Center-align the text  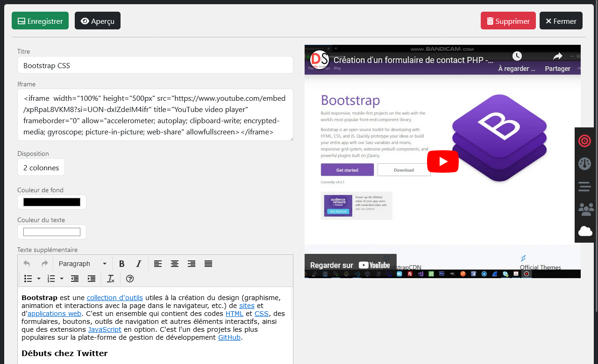175,264
